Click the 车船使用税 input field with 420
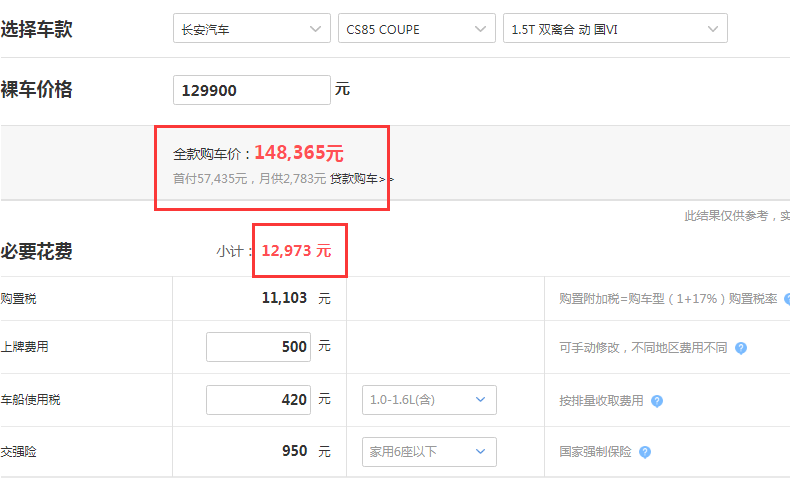The height and width of the screenshot is (478, 790). coord(258,400)
